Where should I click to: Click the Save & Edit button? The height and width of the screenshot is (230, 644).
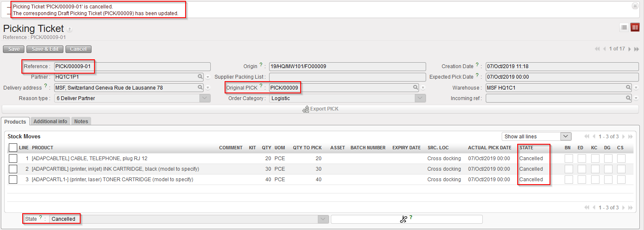click(x=45, y=49)
